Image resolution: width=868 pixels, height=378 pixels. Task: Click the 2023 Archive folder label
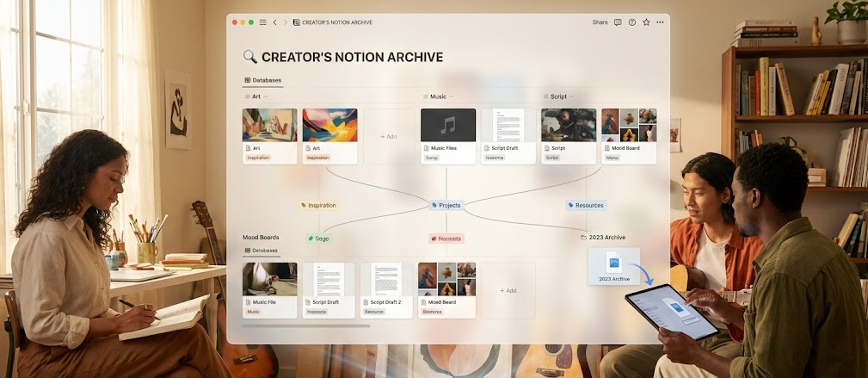click(x=606, y=238)
